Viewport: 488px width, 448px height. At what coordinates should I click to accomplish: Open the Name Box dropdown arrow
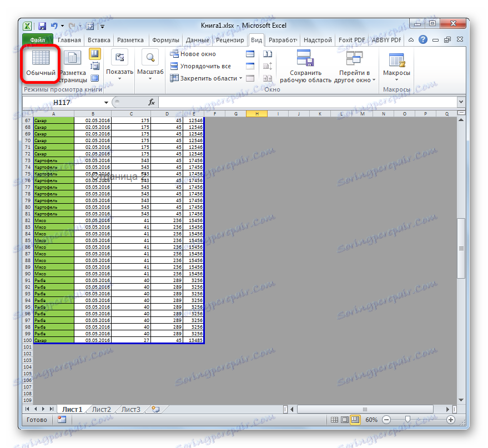[105, 102]
